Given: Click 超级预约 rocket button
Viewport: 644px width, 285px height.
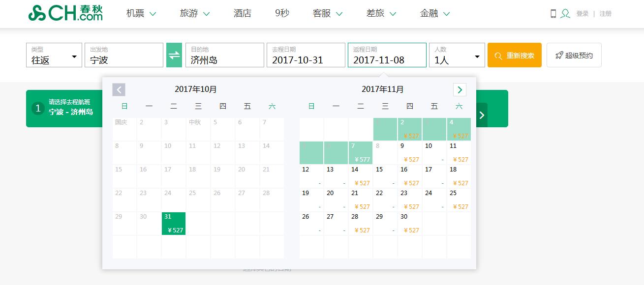Looking at the screenshot, I should pyautogui.click(x=574, y=55).
